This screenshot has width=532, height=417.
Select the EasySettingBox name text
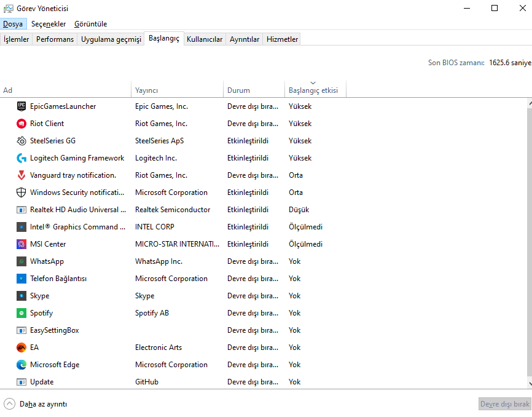54,330
